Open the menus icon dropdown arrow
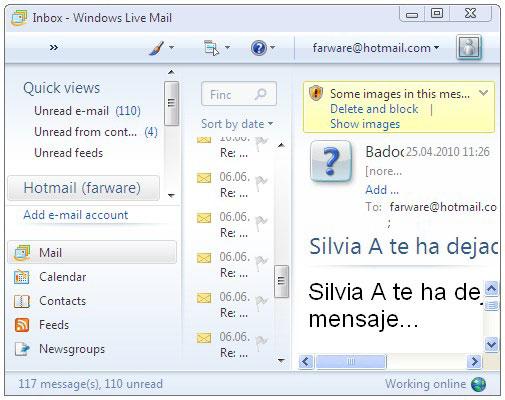Image resolution: width=505 pixels, height=400 pixels. 227,48
